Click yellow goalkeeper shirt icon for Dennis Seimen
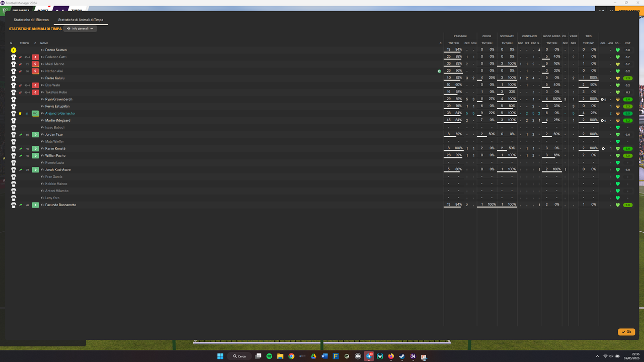The height and width of the screenshot is (362, 644). [14, 50]
